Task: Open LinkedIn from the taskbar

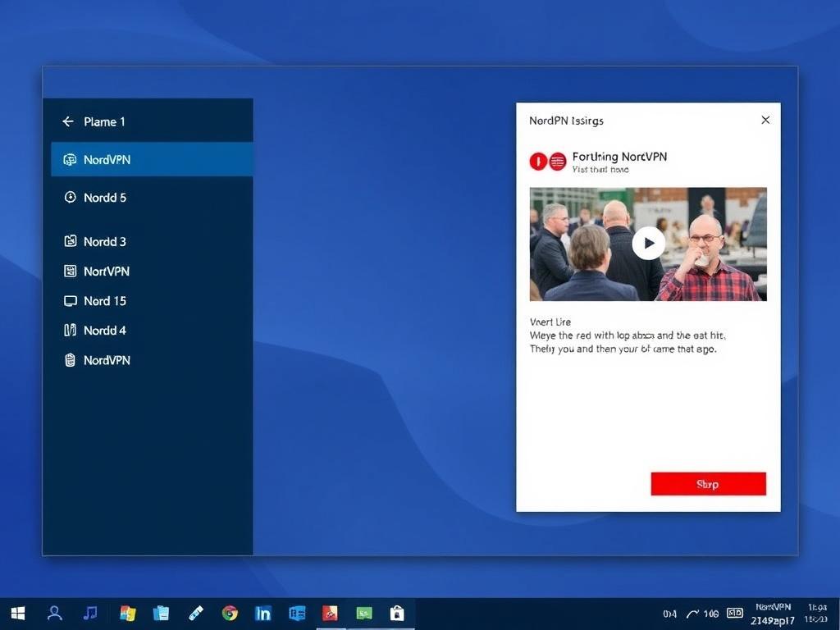Action: click(x=263, y=614)
